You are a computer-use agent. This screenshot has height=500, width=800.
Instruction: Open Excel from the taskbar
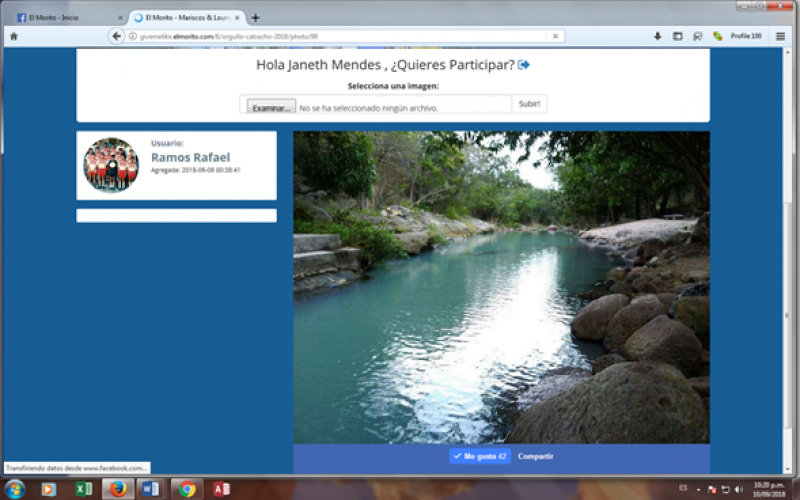click(83, 489)
